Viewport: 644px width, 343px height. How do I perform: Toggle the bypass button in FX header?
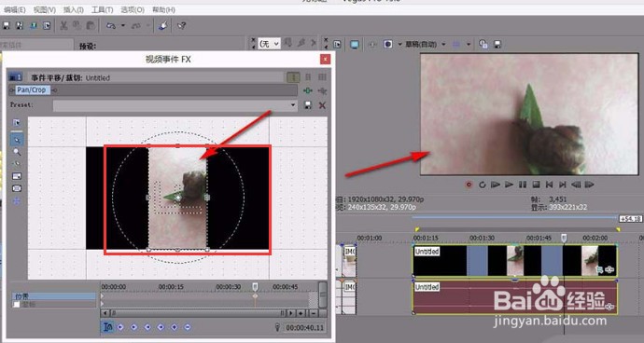(293, 77)
